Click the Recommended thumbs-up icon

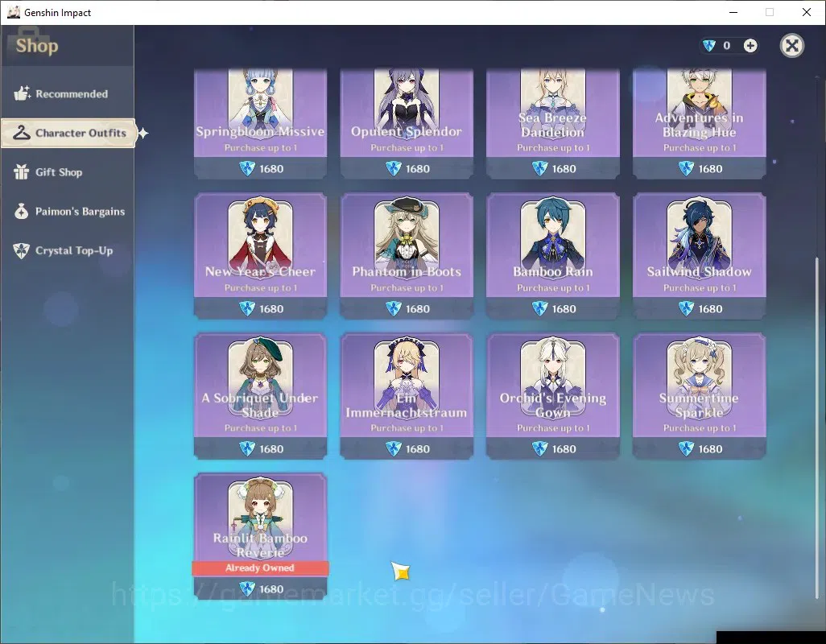pos(22,93)
